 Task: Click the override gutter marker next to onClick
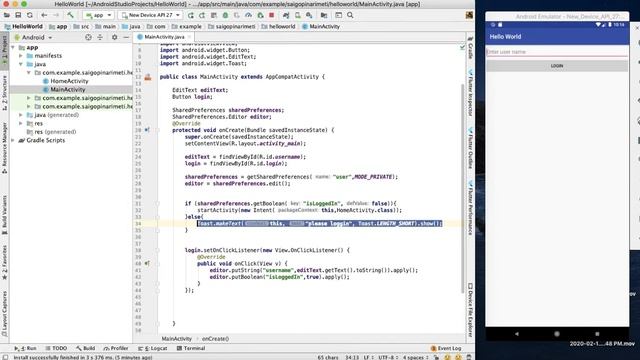click(147, 263)
